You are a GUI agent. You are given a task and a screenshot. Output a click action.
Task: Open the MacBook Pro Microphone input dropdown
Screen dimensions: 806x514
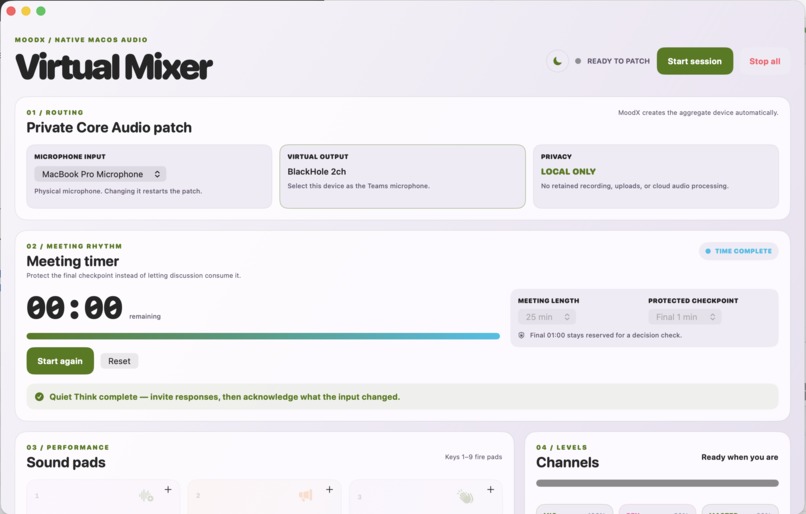(100, 174)
